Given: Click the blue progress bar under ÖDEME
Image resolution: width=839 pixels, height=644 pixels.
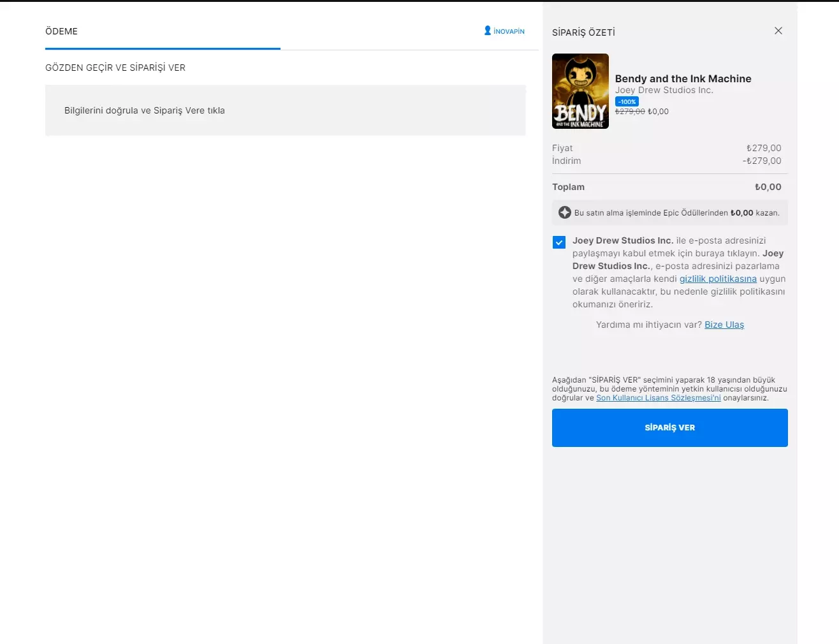Looking at the screenshot, I should coord(163,48).
